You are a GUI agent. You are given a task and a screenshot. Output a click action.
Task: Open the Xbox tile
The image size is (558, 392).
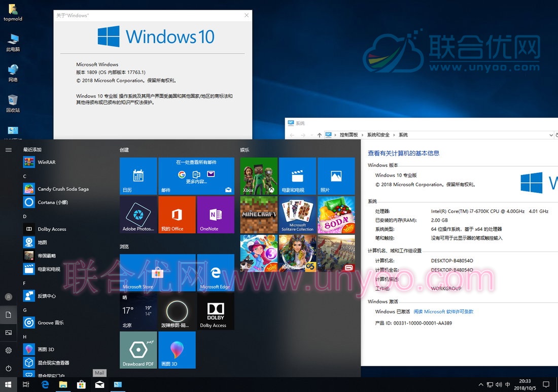click(x=259, y=176)
